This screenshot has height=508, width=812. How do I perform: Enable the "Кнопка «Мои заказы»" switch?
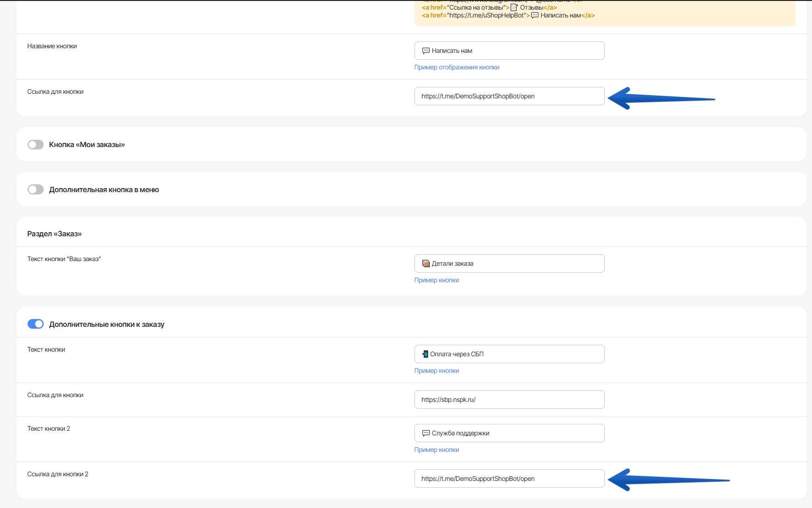click(x=35, y=145)
